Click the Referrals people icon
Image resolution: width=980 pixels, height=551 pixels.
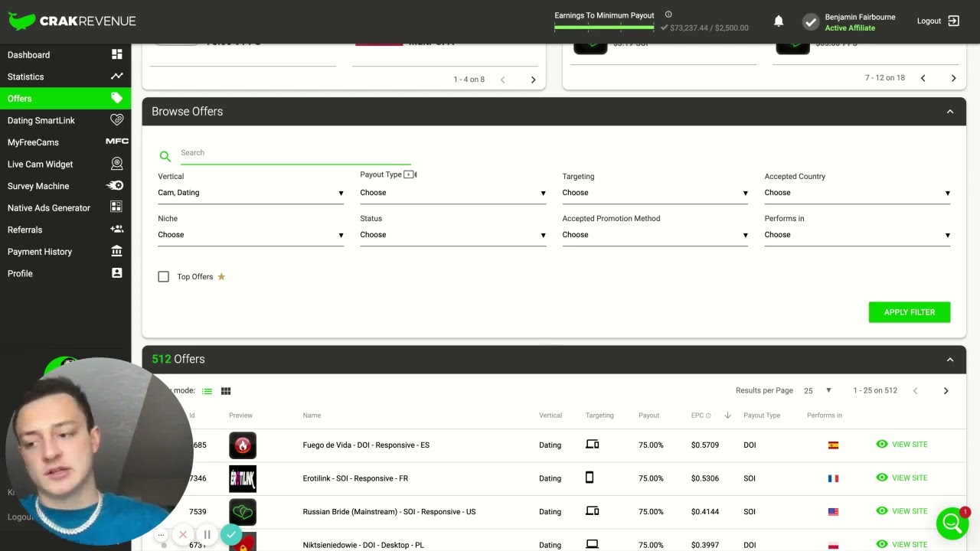116,230
